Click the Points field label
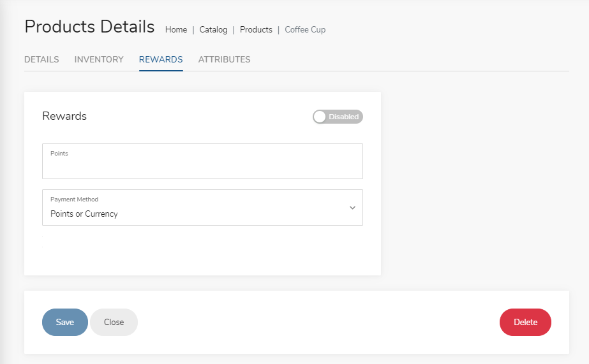Screen dimensions: 589x364 coord(59,154)
